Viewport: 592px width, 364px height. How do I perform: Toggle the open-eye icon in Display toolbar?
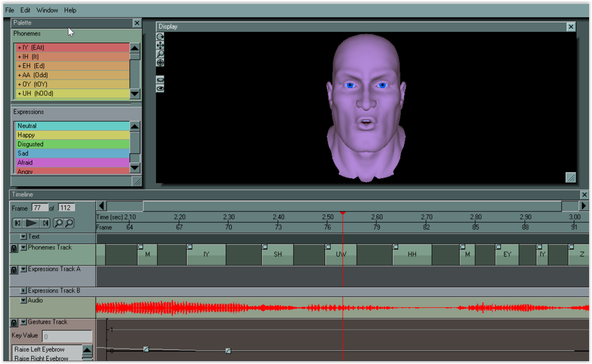coord(160,88)
